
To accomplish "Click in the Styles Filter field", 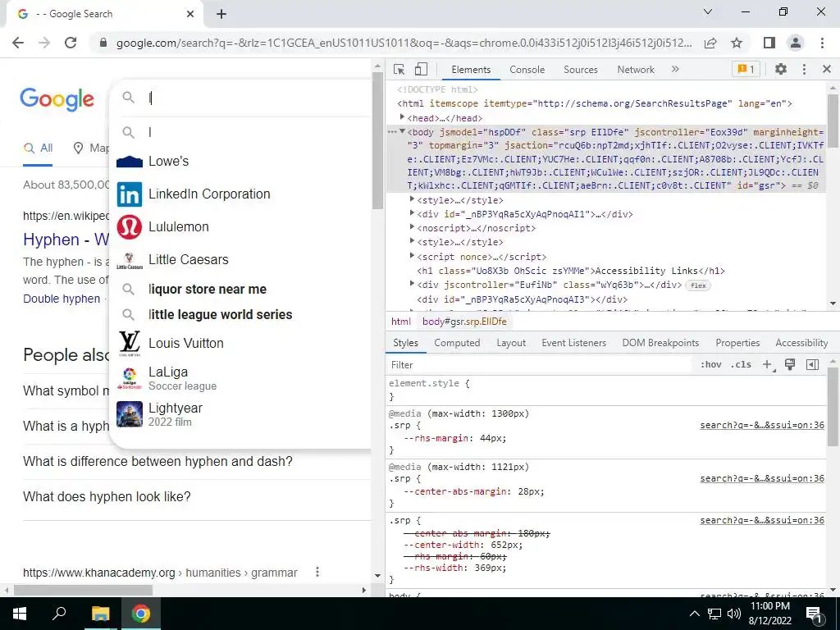I will pyautogui.click(x=540, y=365).
